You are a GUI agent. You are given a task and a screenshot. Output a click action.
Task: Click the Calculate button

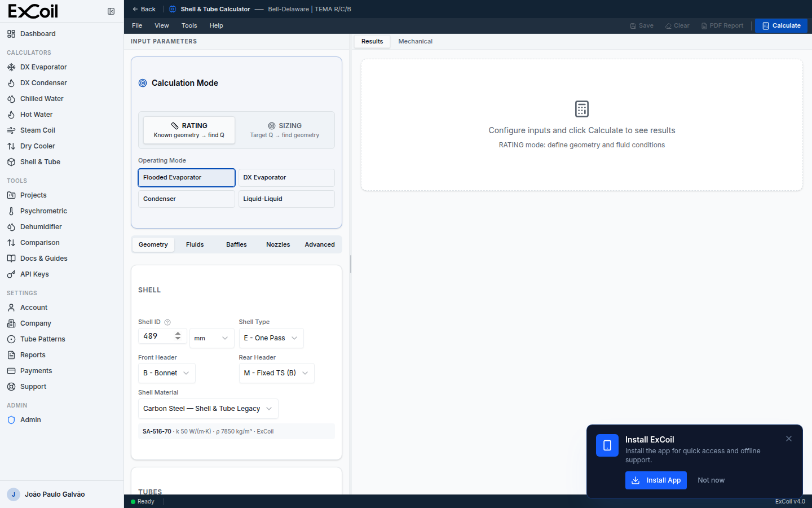point(782,25)
